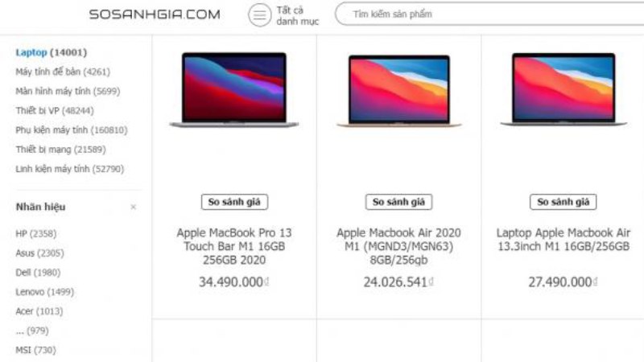Open Phụ kiện máy tính category

tap(72, 130)
